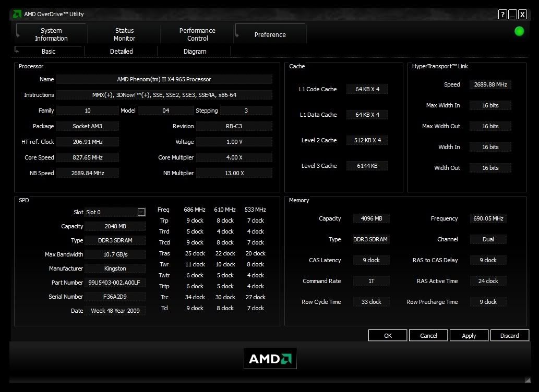Click the RAS Active Time value 24 clock
The width and height of the screenshot is (539, 392).
click(488, 281)
